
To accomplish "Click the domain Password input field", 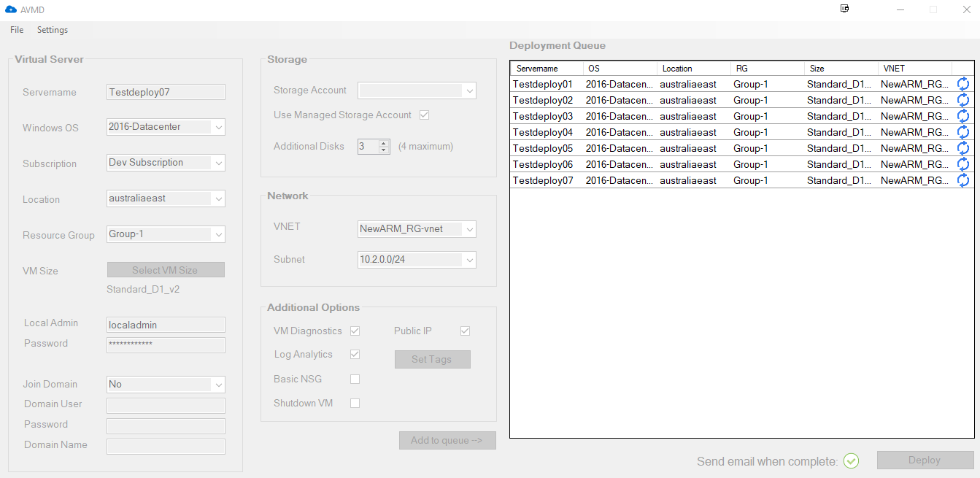I will [x=166, y=425].
